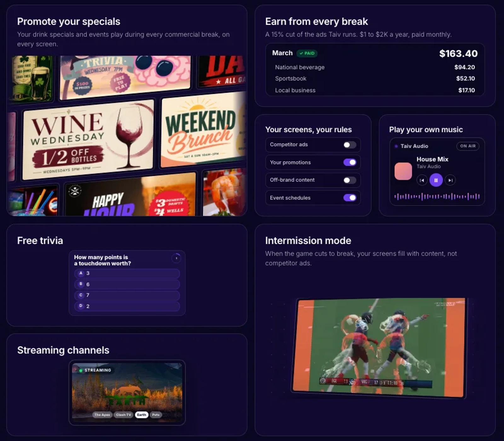Click the Promote your specials heading

[69, 21]
